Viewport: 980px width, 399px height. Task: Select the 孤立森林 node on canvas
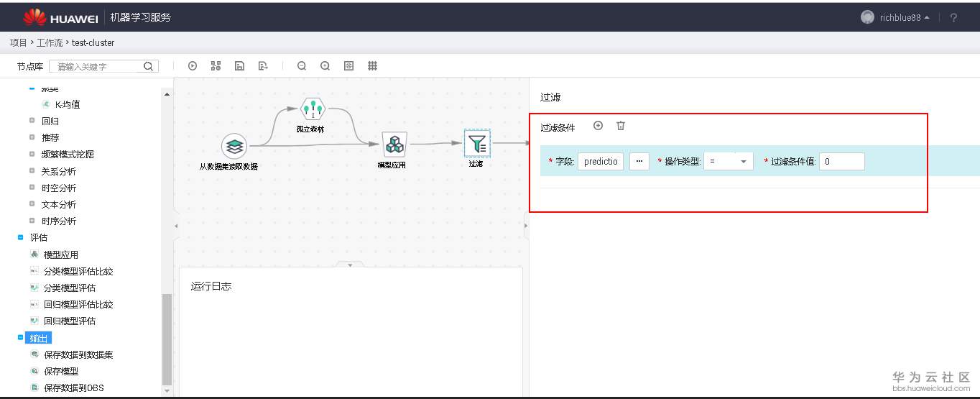coord(313,109)
